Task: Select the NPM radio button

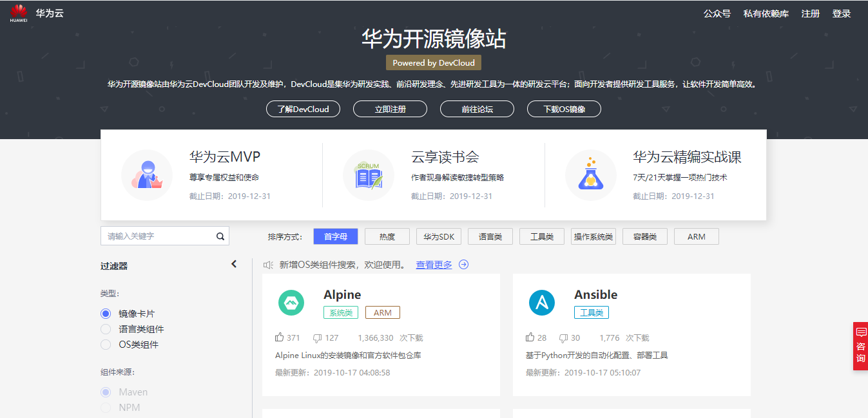Action: [106, 408]
